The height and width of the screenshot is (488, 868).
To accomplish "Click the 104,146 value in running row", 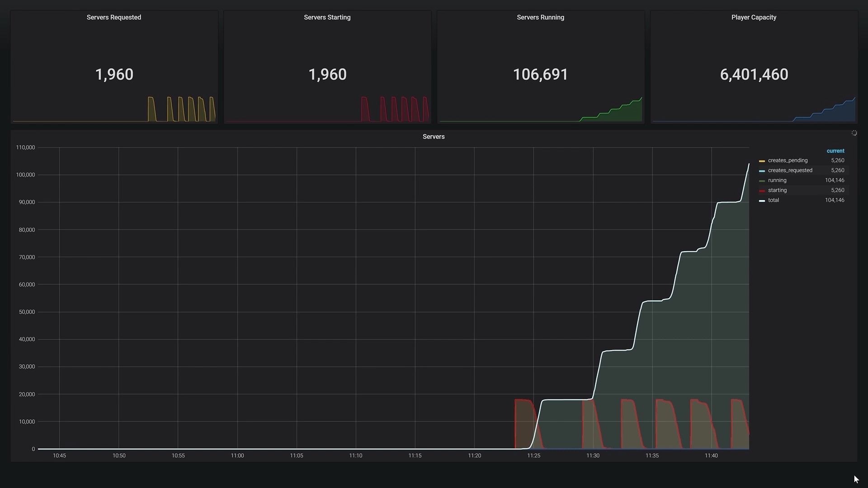I will coord(835,180).
